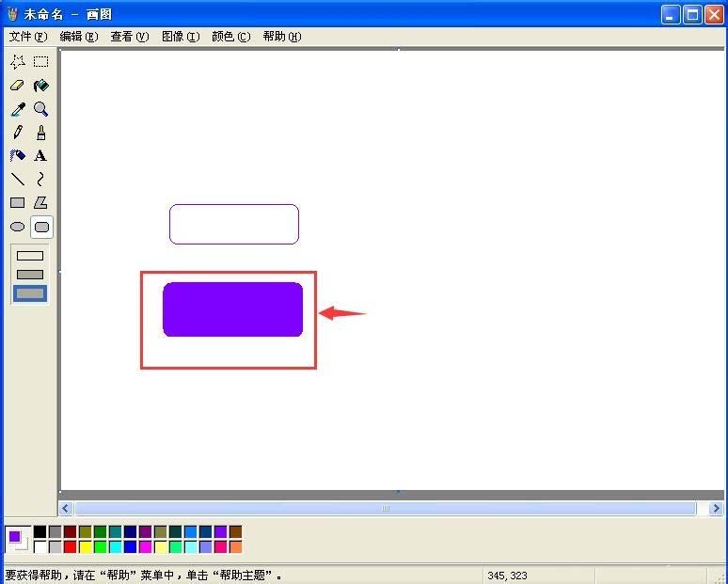Click the current foreground/background color indicator
Viewport: 728px width, 584px height.
[18, 540]
